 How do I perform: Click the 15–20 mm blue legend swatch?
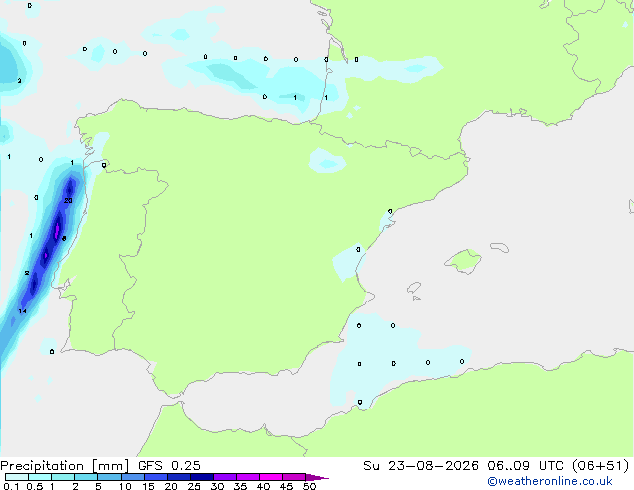(155, 477)
